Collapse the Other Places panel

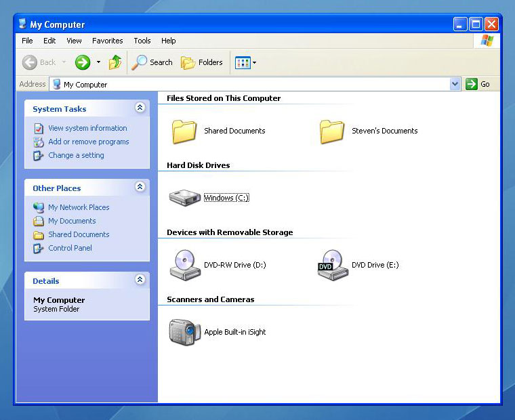click(x=140, y=187)
